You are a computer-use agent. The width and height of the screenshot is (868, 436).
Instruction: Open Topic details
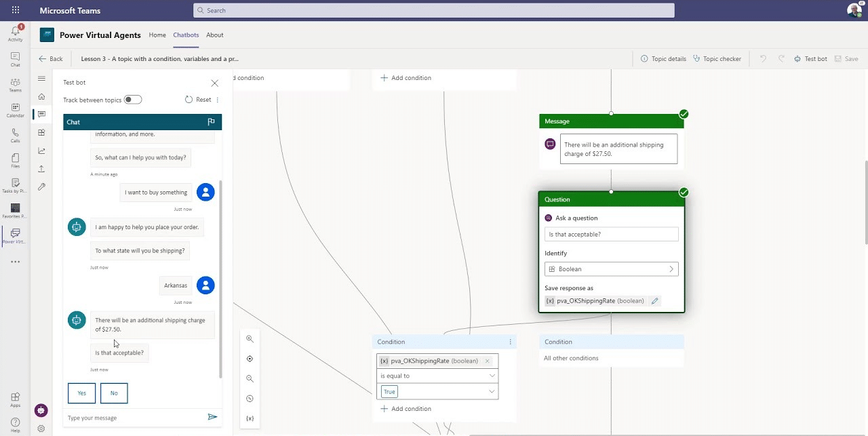click(663, 59)
